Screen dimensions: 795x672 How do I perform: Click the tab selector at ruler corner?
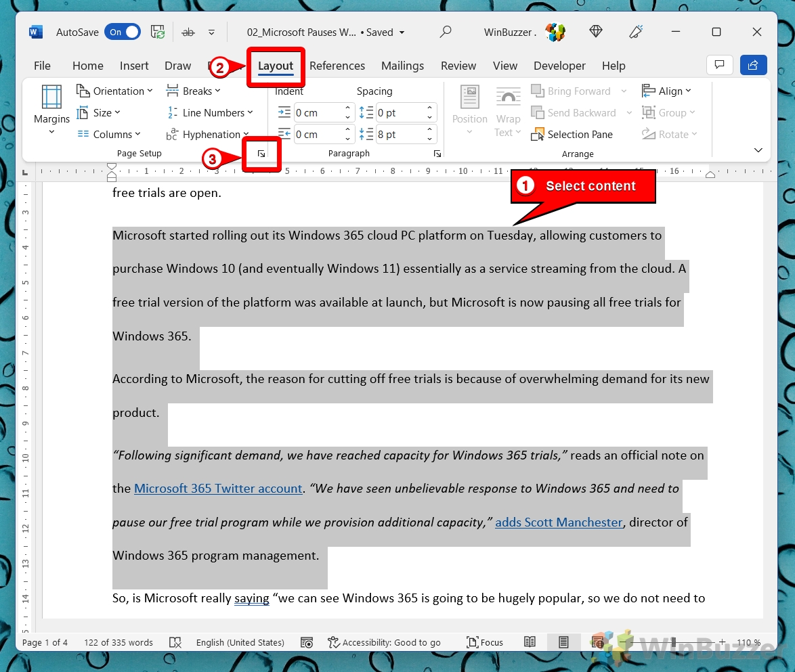[x=25, y=173]
